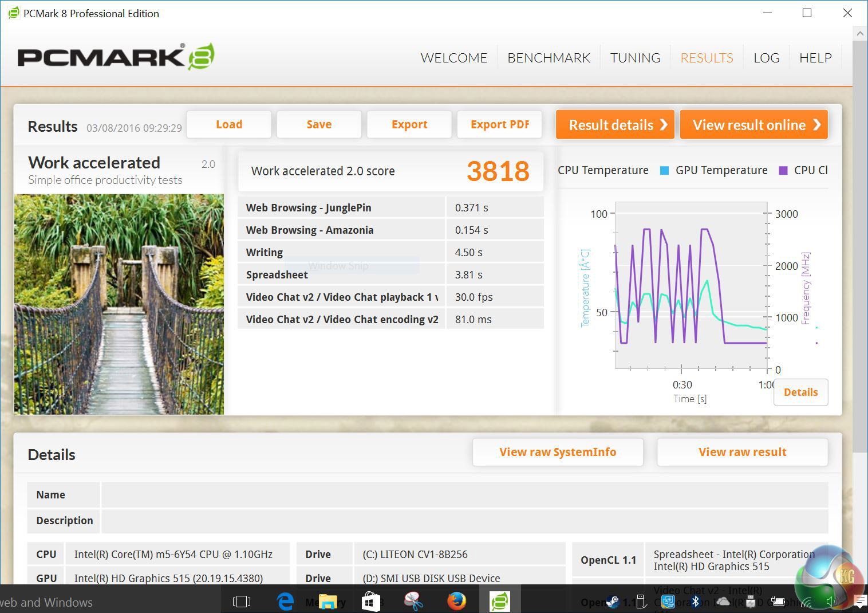The image size is (868, 613).
Task: Launch Firefox from the taskbar
Action: [456, 601]
